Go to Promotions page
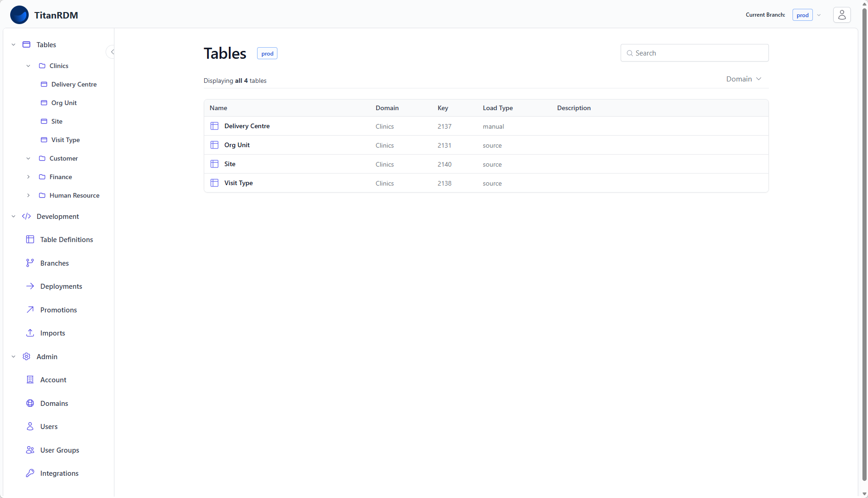 (x=58, y=310)
